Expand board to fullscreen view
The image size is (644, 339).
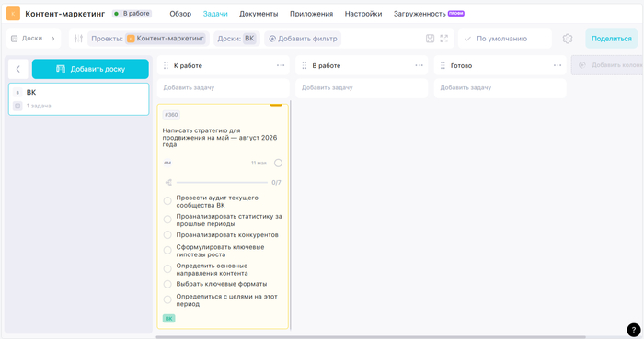point(444,39)
